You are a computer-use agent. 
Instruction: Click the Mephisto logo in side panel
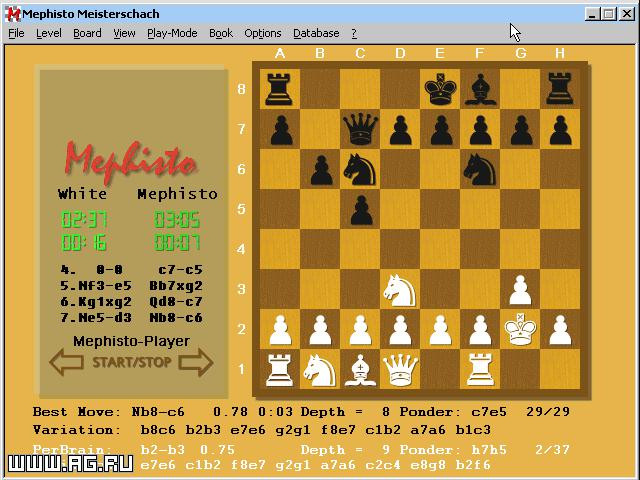129,162
